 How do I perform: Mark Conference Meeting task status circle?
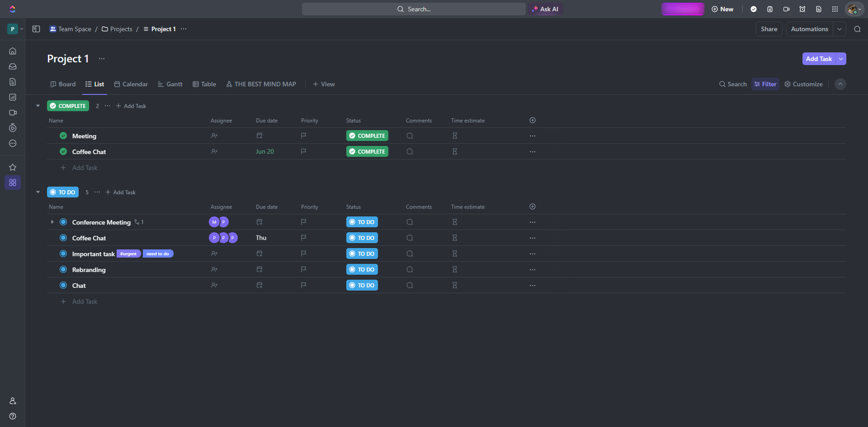[63, 222]
